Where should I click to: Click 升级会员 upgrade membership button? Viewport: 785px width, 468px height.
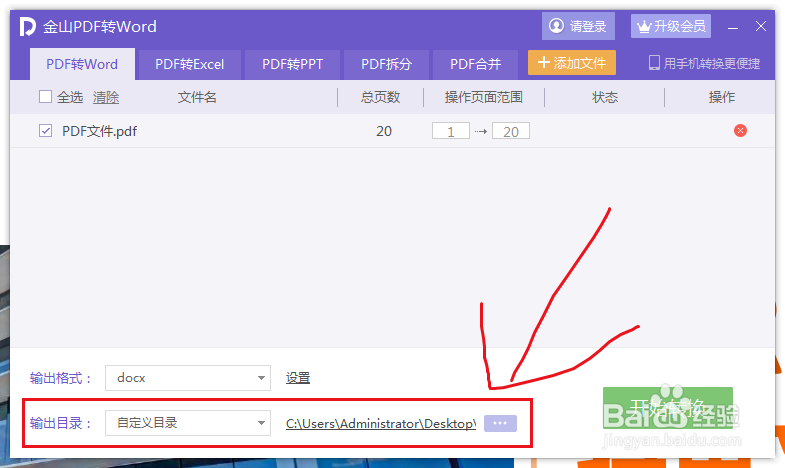671,26
